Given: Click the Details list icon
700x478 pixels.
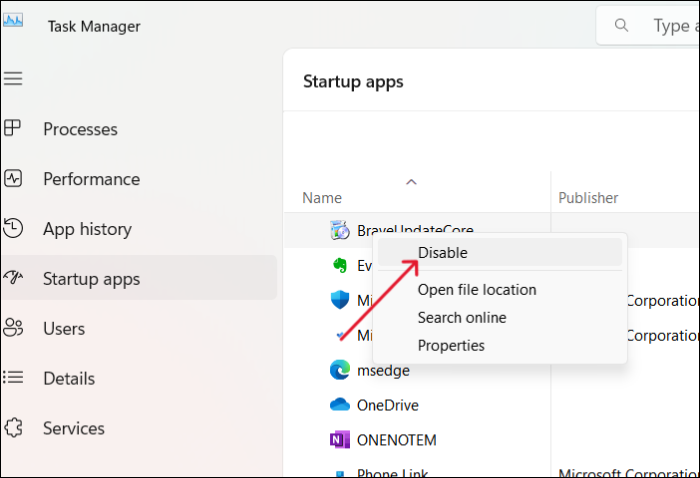Looking at the screenshot, I should [13, 378].
